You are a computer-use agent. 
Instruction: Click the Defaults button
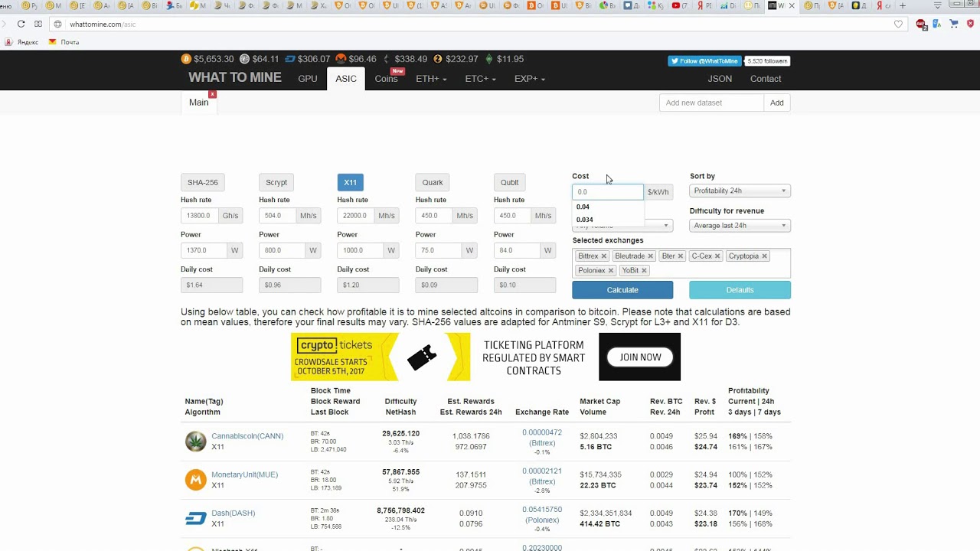[740, 290]
